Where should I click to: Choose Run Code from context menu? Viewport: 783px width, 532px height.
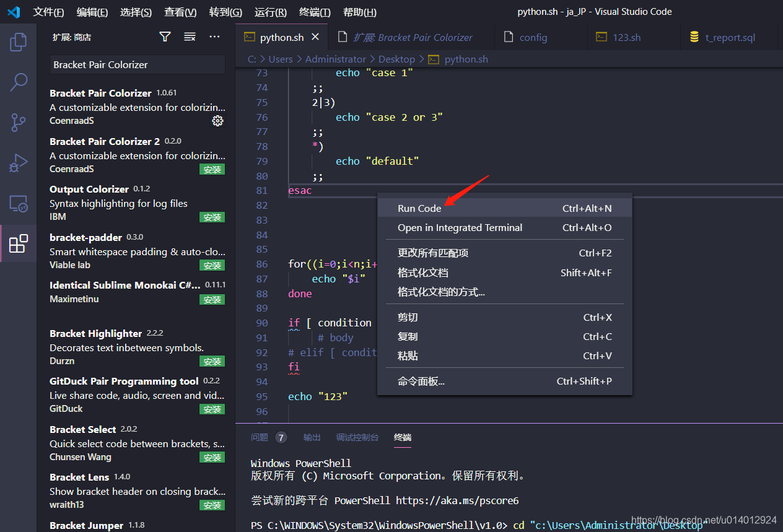click(504, 208)
